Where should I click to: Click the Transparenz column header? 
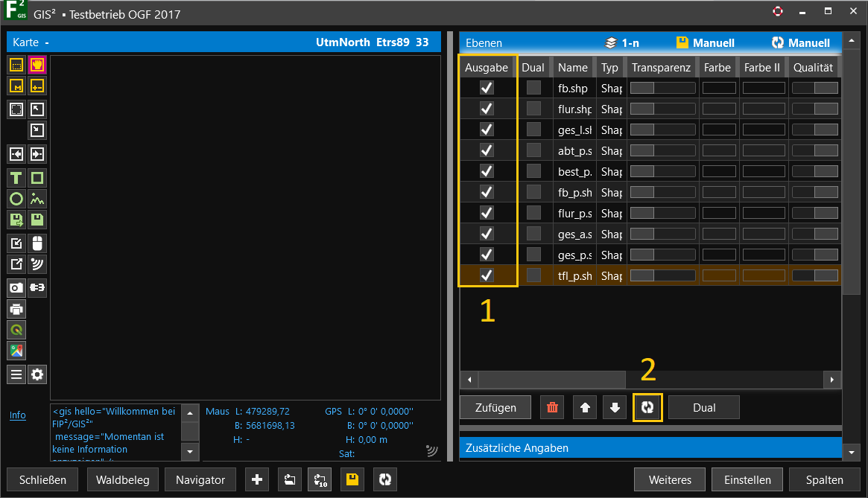pyautogui.click(x=662, y=67)
